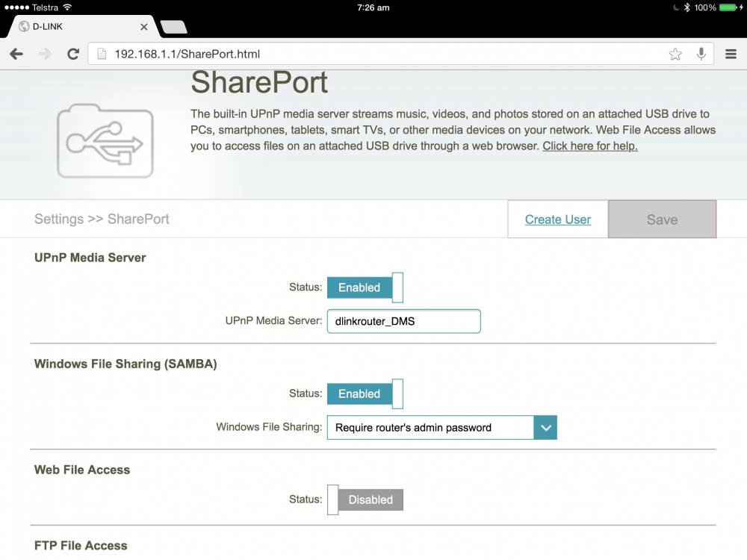Viewport: 747px width, 560px height.
Task: Click the Save button
Action: 662,219
